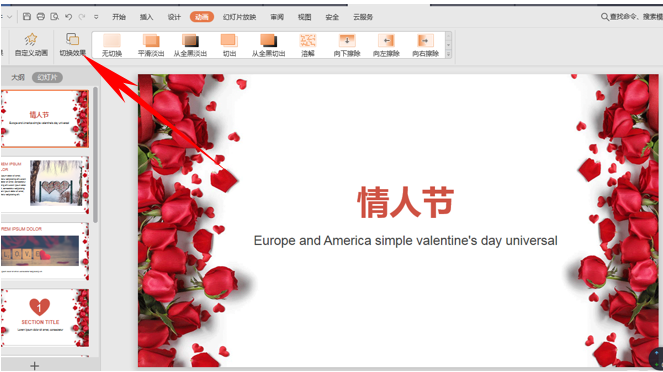
Task: Select the no transition (无切换) effect
Action: [112, 45]
